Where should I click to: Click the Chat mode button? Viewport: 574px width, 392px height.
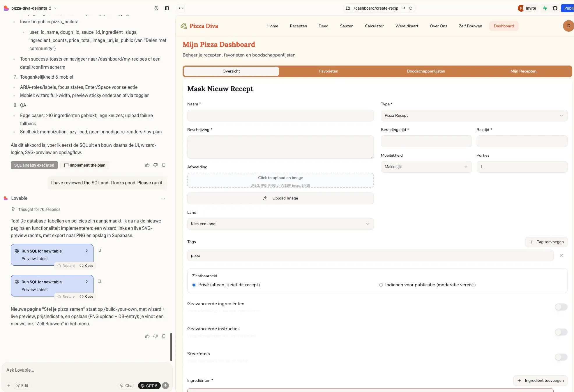(x=127, y=386)
